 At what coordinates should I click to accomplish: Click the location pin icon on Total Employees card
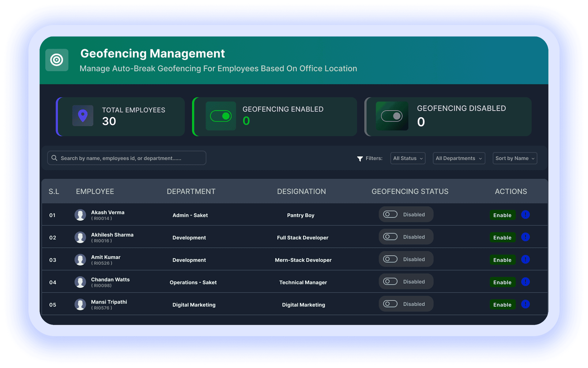(82, 116)
